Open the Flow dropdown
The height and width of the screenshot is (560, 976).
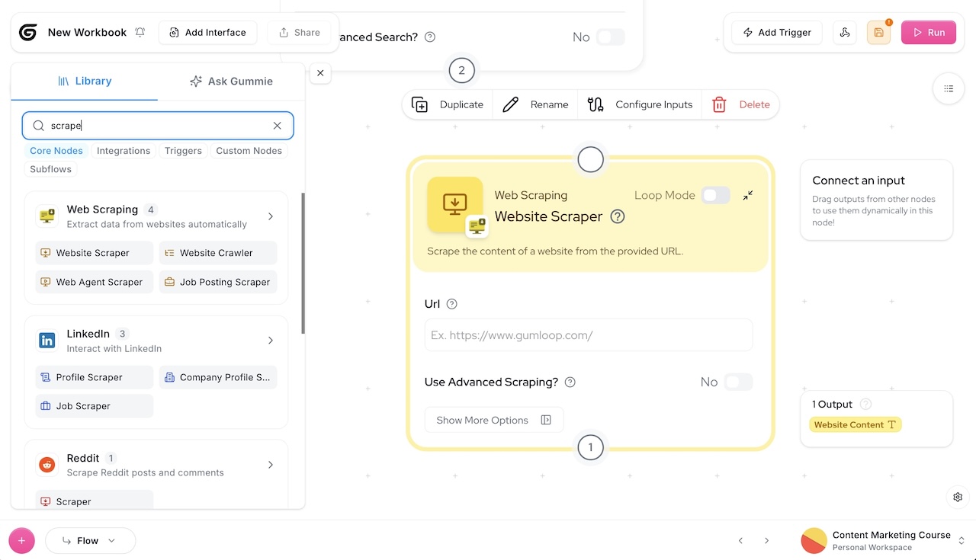point(90,541)
